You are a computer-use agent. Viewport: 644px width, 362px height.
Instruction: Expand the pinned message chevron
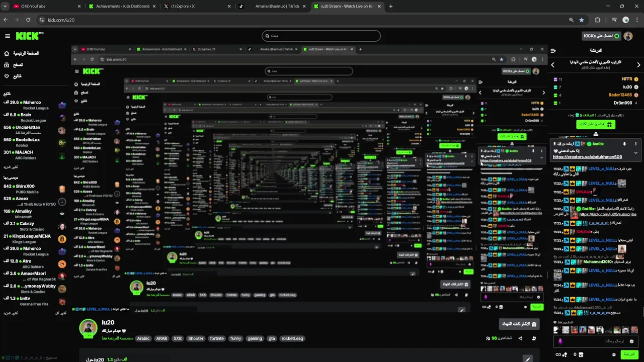pyautogui.click(x=636, y=152)
